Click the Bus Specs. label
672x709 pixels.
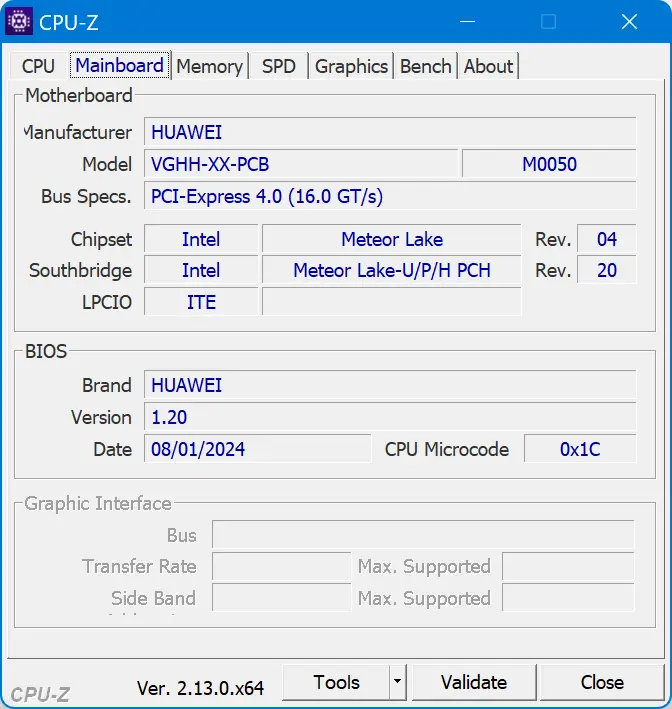[x=86, y=196]
